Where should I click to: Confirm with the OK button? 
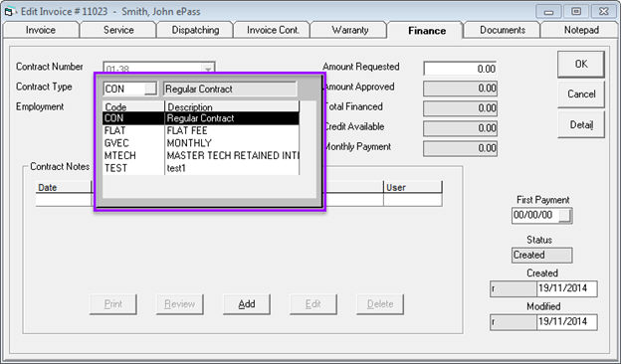click(581, 64)
